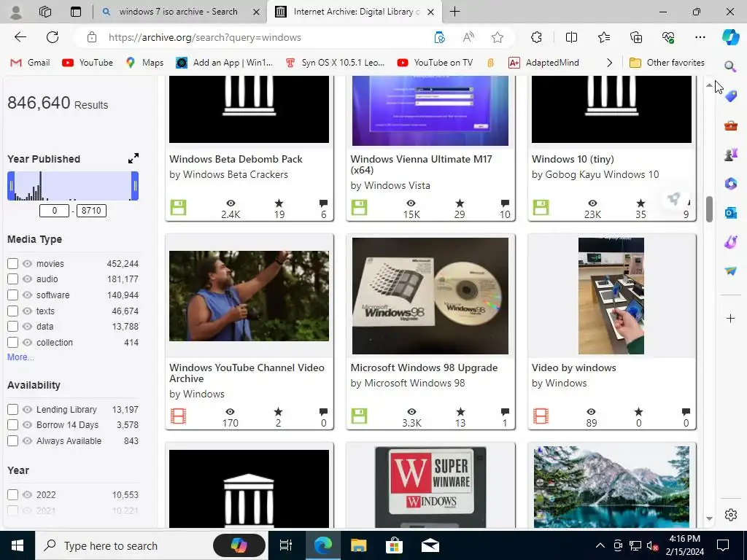Open the Windows 98 CD thumbnail
Image resolution: width=747 pixels, height=560 pixels.
pos(430,296)
